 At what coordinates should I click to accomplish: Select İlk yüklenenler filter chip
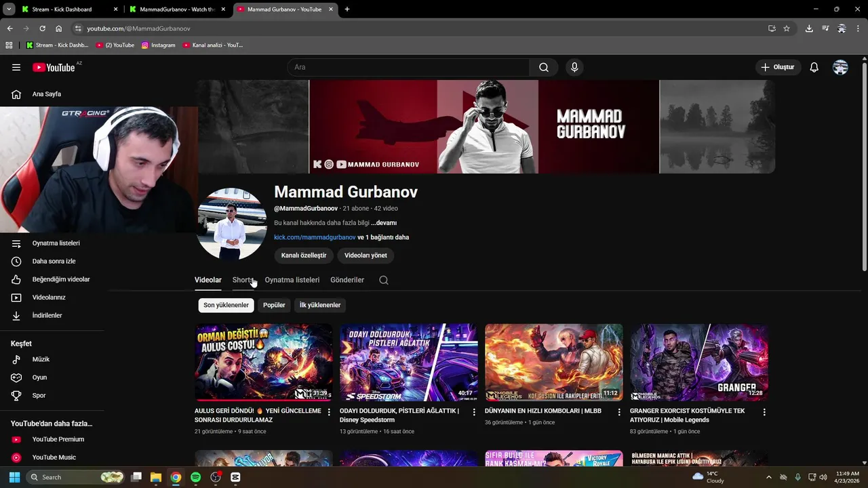pyautogui.click(x=320, y=305)
